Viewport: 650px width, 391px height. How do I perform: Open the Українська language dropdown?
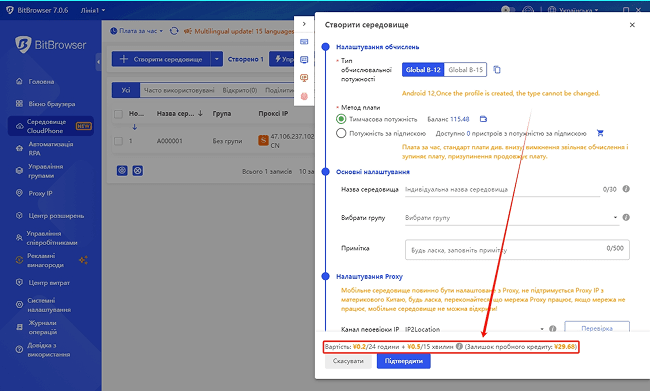tap(574, 10)
